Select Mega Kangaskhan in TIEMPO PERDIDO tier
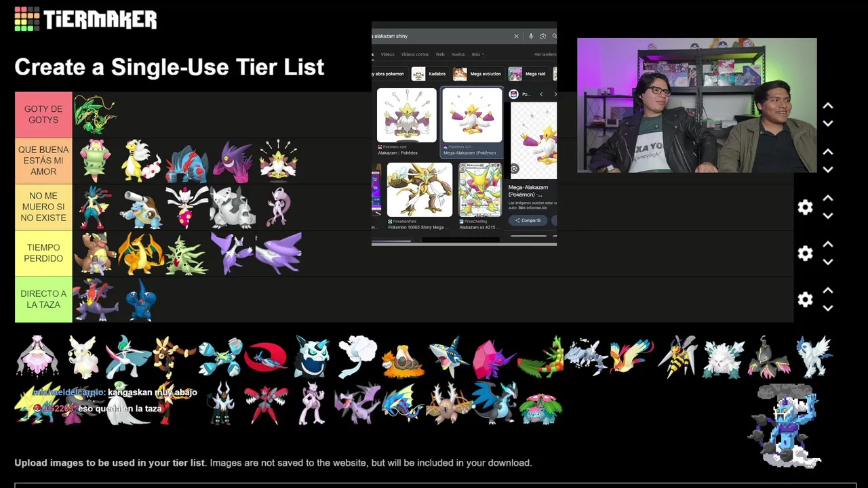This screenshot has height=488, width=868. click(x=95, y=254)
